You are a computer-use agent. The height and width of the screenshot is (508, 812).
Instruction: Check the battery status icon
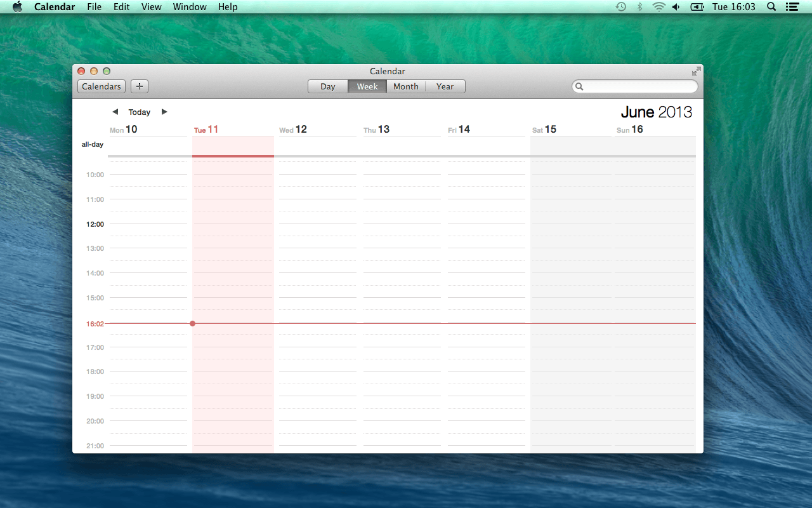pyautogui.click(x=697, y=7)
